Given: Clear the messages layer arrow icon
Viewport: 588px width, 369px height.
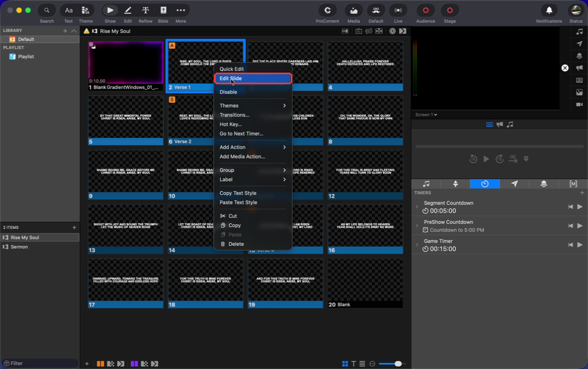Looking at the screenshot, I should coord(580,43).
